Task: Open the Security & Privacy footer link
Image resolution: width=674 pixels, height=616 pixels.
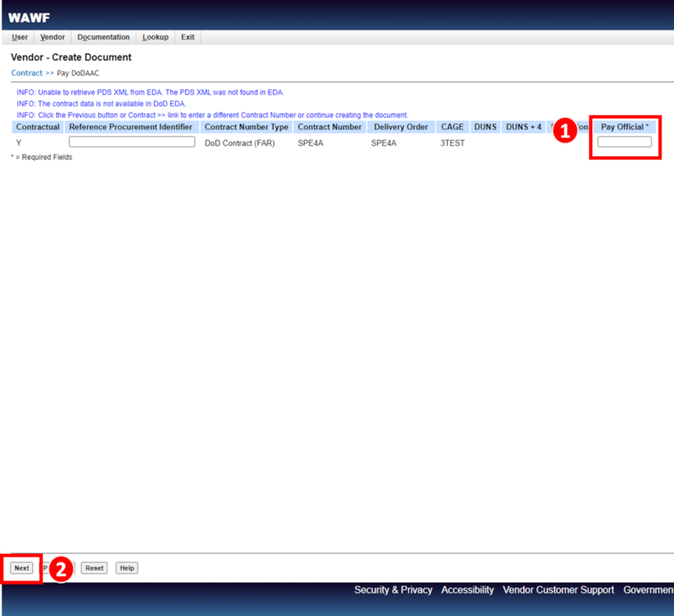Action: coord(393,590)
